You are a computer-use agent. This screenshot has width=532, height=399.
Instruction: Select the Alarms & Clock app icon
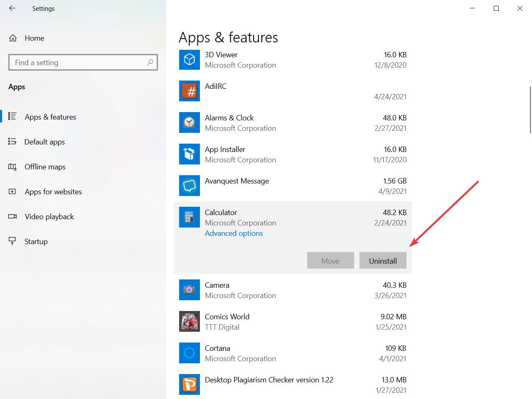click(190, 123)
